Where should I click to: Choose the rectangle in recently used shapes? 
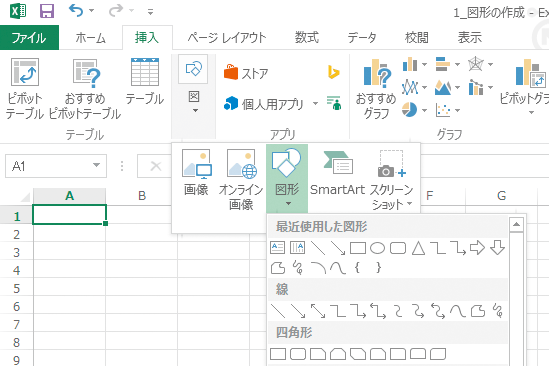(x=358, y=248)
